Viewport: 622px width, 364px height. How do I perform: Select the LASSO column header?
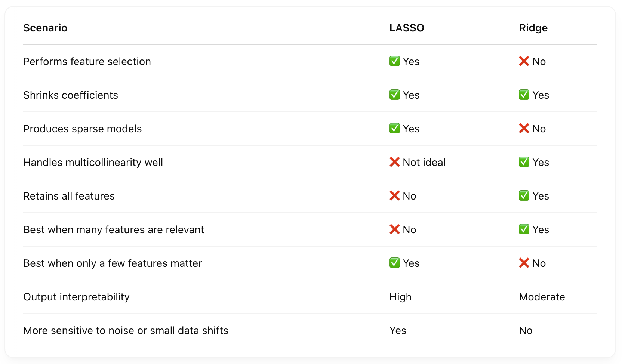(x=407, y=28)
